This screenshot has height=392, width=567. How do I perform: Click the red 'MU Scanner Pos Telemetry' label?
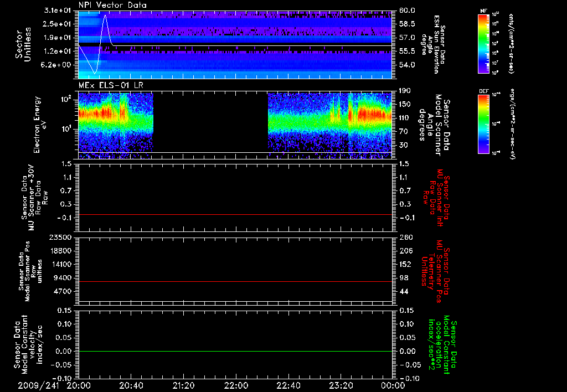click(x=435, y=271)
